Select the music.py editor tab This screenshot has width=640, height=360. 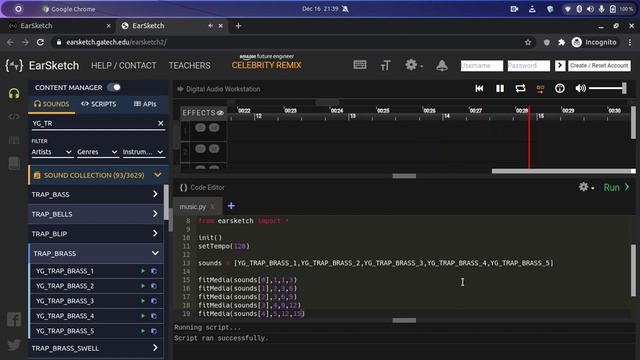click(x=193, y=207)
